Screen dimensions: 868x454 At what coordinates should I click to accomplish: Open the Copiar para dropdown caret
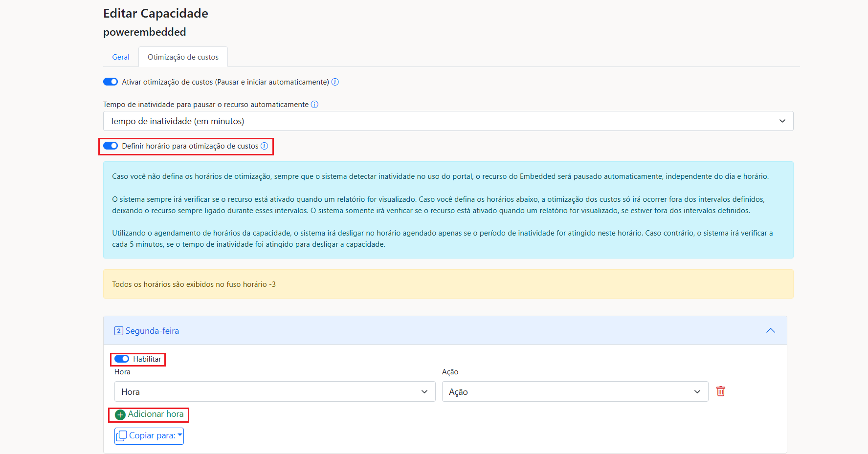(179, 435)
